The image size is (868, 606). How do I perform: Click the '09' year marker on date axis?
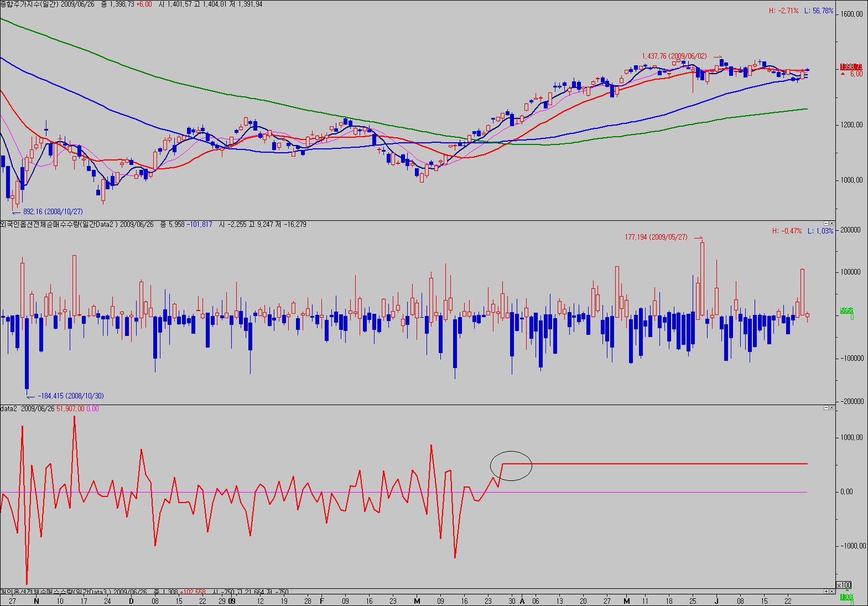click(232, 601)
